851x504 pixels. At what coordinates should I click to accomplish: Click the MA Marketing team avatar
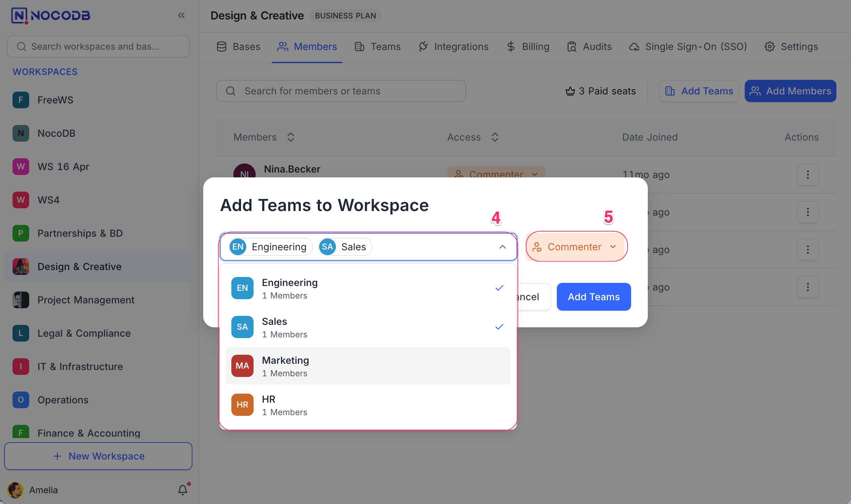pos(242,366)
